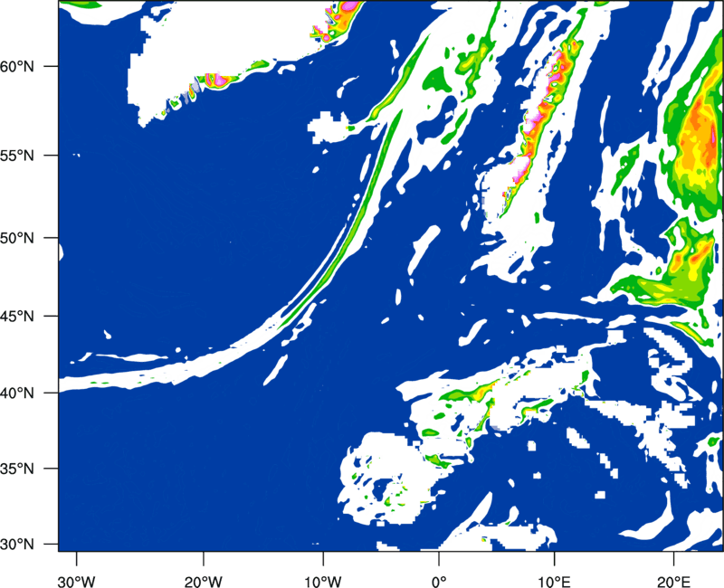Click the 40°N latitude label
Screen dimensions: 724x588
tap(17, 394)
